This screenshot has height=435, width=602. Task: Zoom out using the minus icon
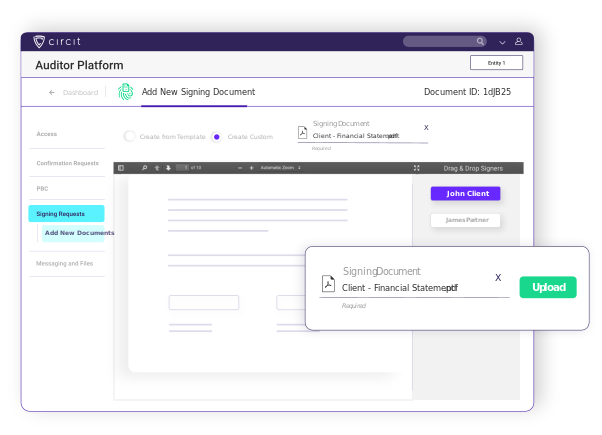(239, 168)
